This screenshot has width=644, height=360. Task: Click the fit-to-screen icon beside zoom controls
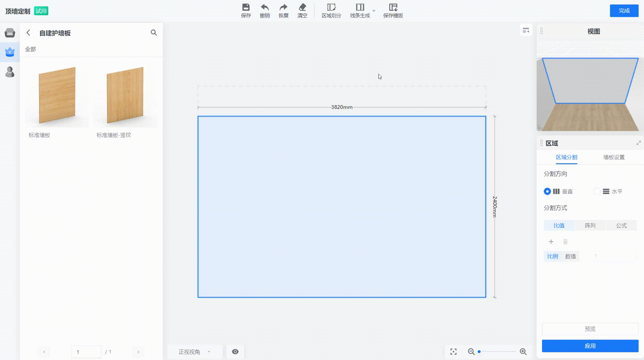pos(453,352)
